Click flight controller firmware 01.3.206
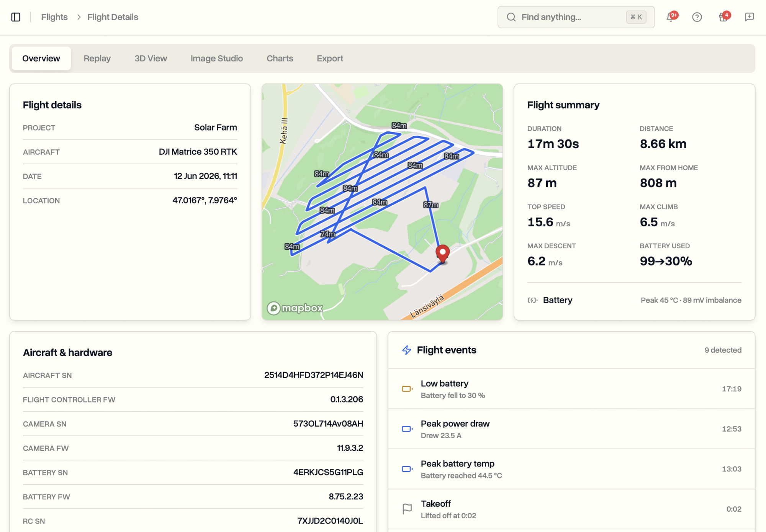The image size is (766, 532). (347, 399)
